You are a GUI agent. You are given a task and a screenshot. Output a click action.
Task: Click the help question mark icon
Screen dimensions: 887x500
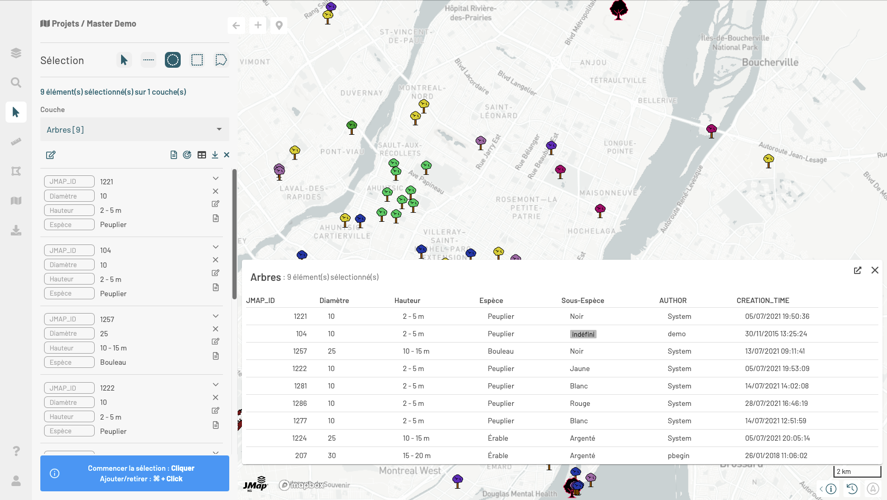click(16, 451)
